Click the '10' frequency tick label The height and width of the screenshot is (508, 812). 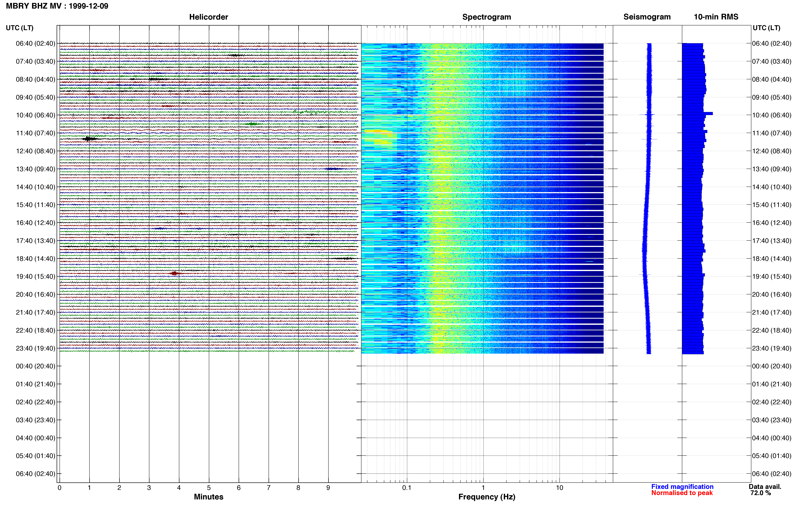pos(559,488)
